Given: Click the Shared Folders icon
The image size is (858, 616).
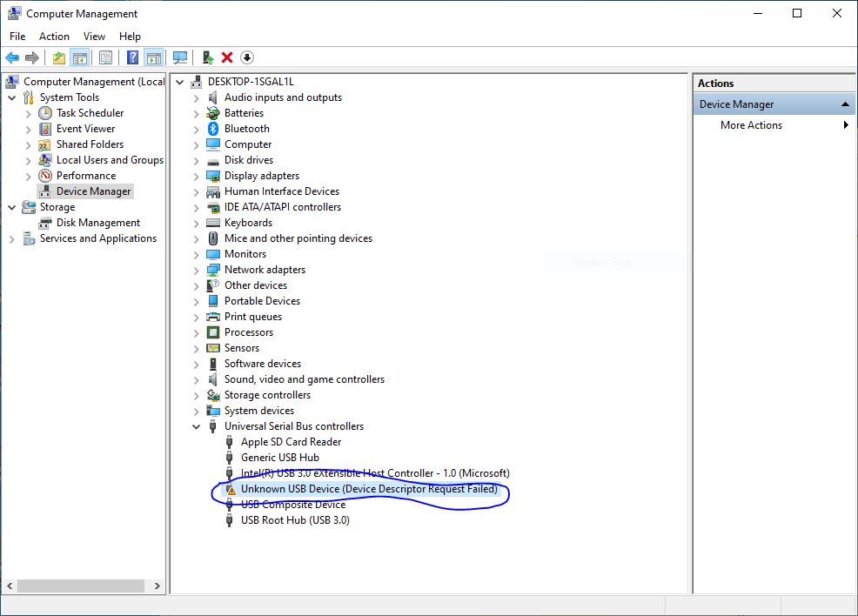Looking at the screenshot, I should pyautogui.click(x=45, y=144).
